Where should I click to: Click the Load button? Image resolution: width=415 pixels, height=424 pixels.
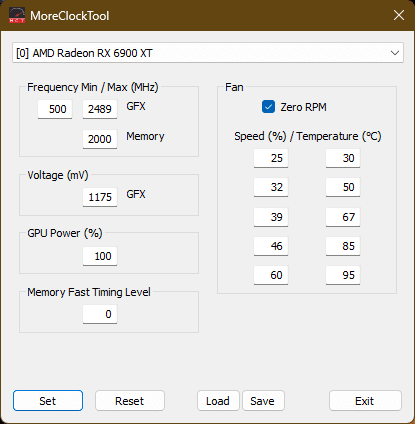(x=218, y=401)
